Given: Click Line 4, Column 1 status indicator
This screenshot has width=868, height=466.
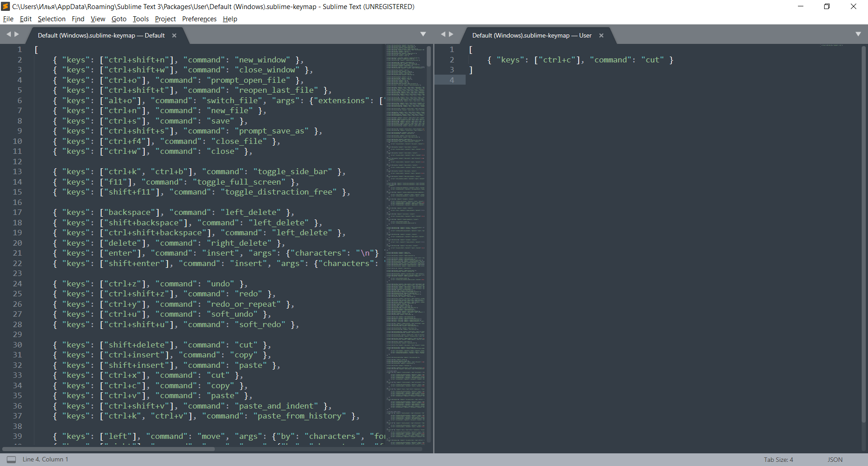Looking at the screenshot, I should (46, 459).
